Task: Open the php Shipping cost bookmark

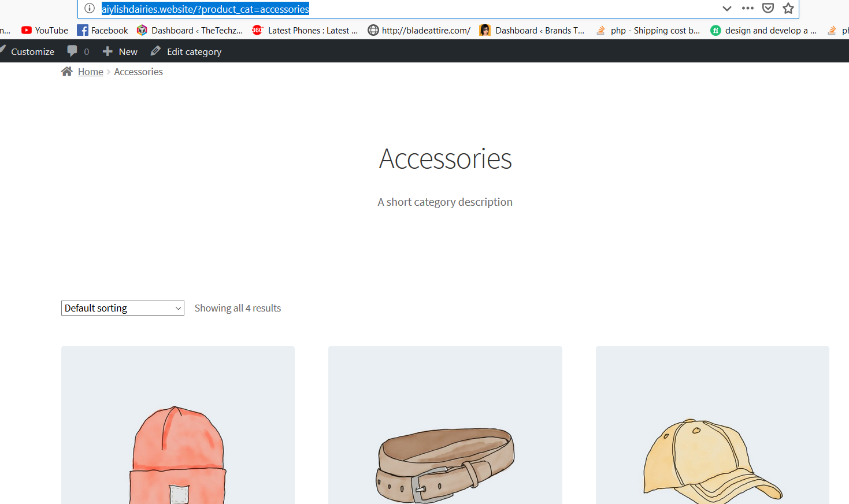Action: (648, 31)
